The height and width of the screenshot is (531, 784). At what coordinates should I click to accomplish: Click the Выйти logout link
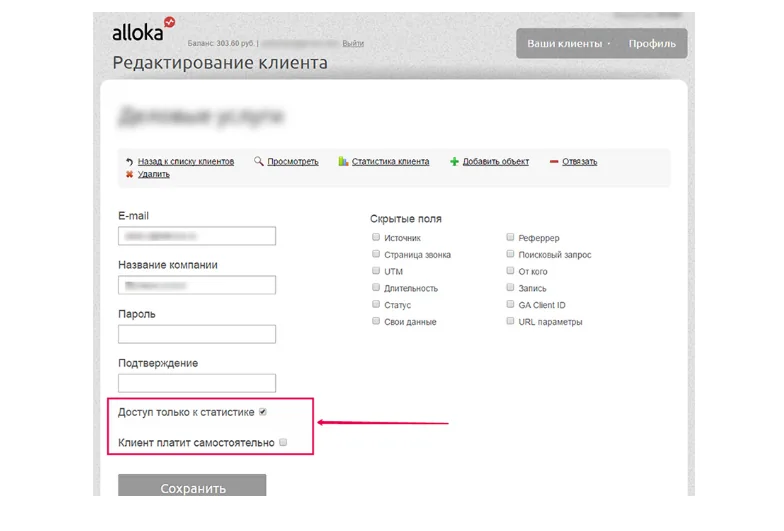[353, 44]
